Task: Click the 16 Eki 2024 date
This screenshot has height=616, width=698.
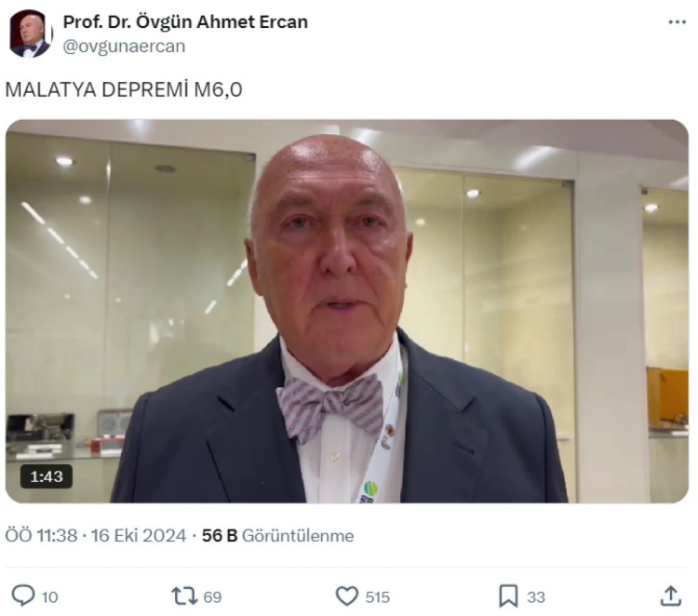Action: (x=139, y=535)
